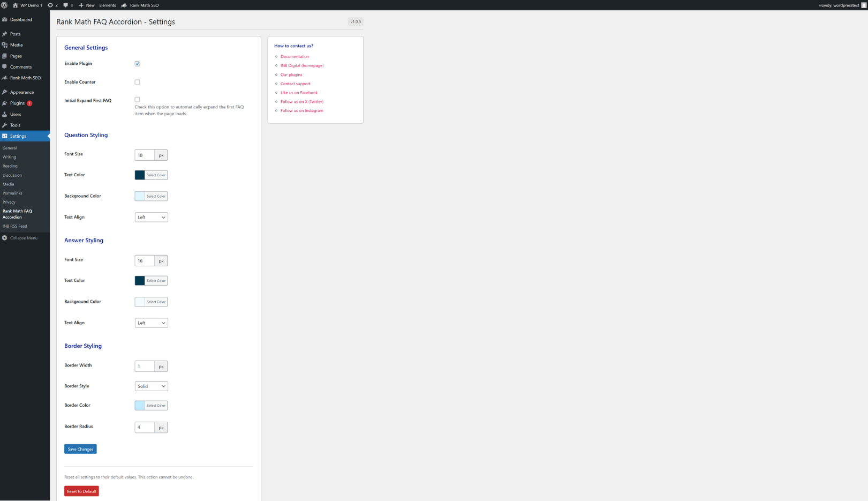This screenshot has width=868, height=501.
Task: Open the Media settings submenu item
Action: (8, 184)
